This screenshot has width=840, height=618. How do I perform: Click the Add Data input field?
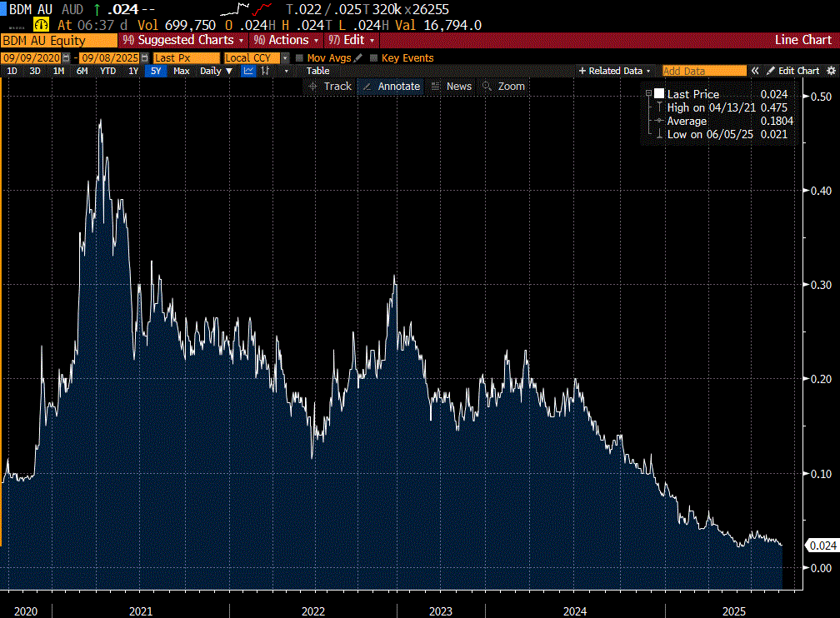[704, 71]
